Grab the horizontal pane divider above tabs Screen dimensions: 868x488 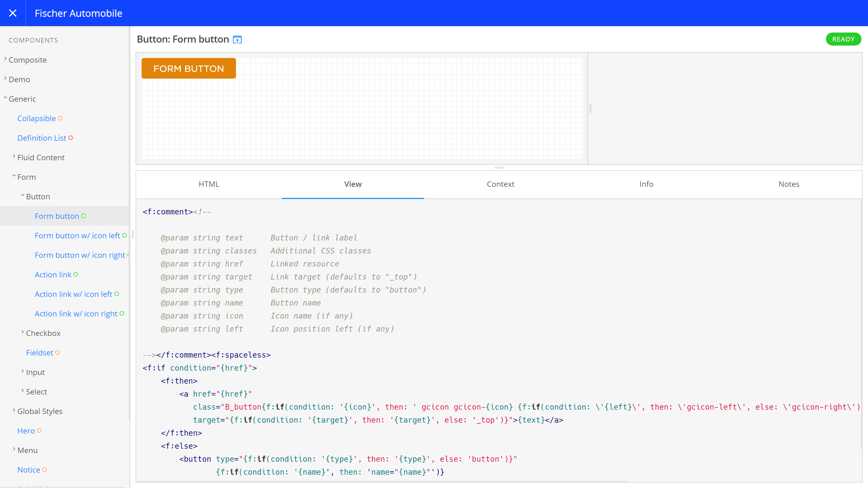(499, 167)
